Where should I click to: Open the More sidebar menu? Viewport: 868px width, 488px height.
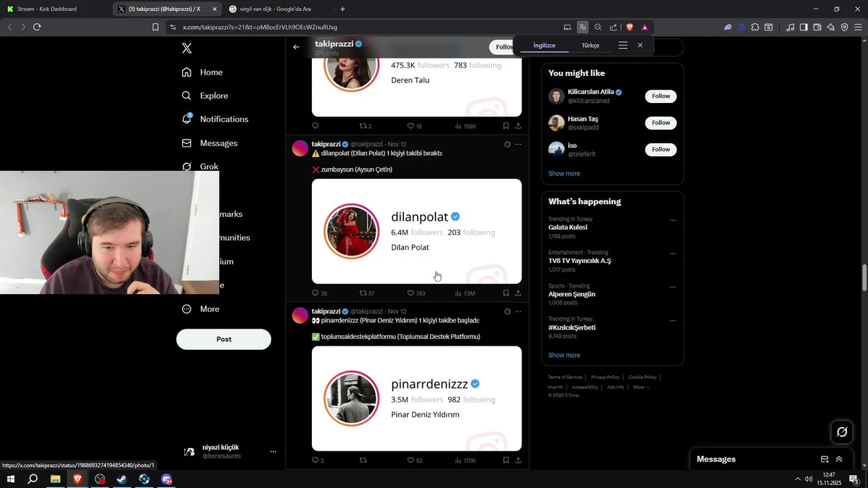pyautogui.click(x=201, y=309)
